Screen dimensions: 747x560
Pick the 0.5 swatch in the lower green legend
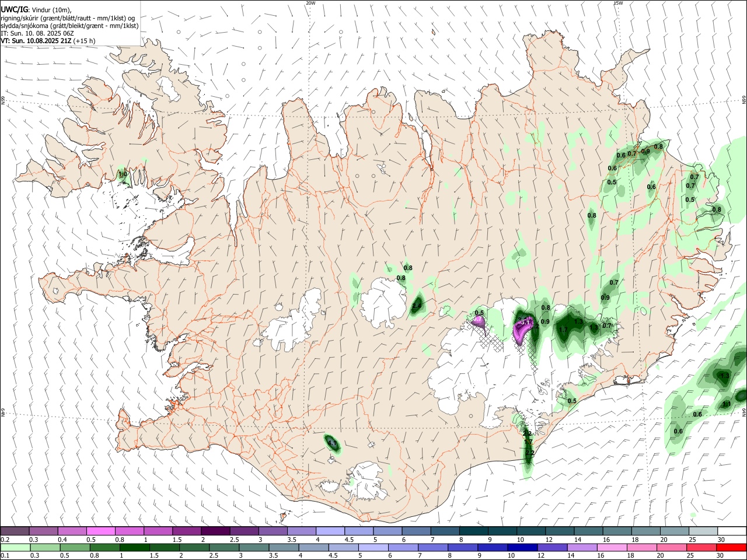[75, 547]
